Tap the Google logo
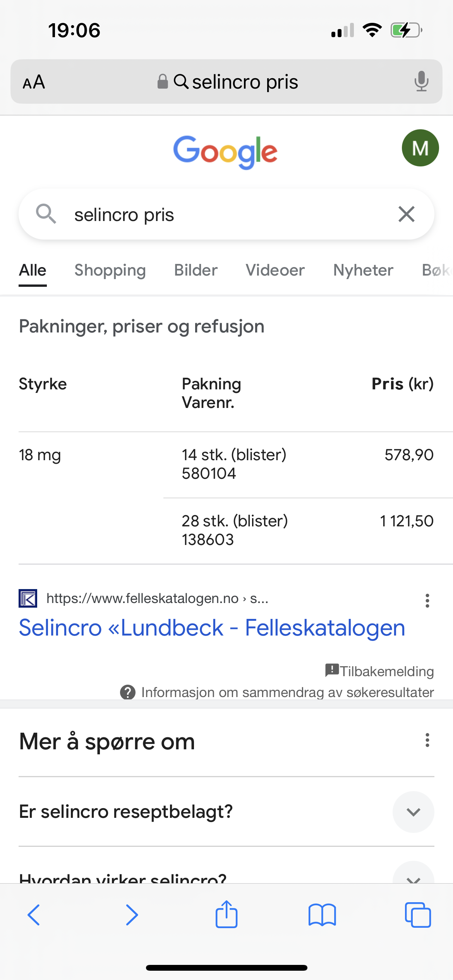 [225, 152]
